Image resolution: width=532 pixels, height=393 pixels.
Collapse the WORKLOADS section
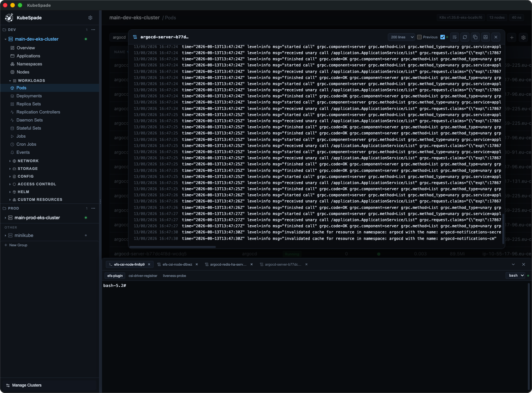click(10, 81)
